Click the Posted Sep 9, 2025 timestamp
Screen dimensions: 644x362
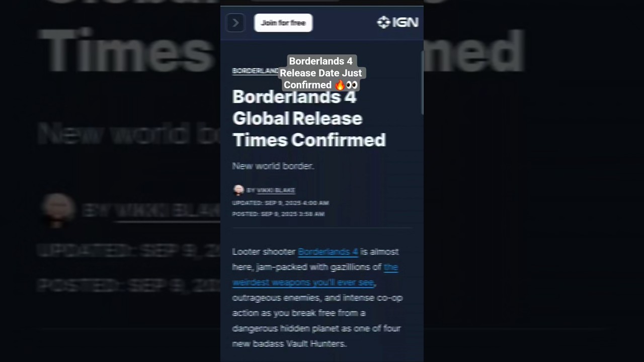tap(278, 214)
